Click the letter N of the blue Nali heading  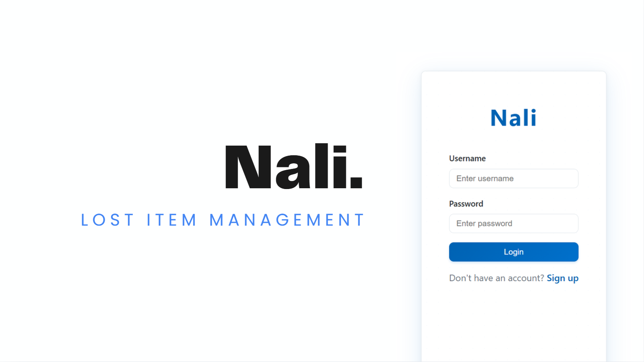[x=500, y=118]
